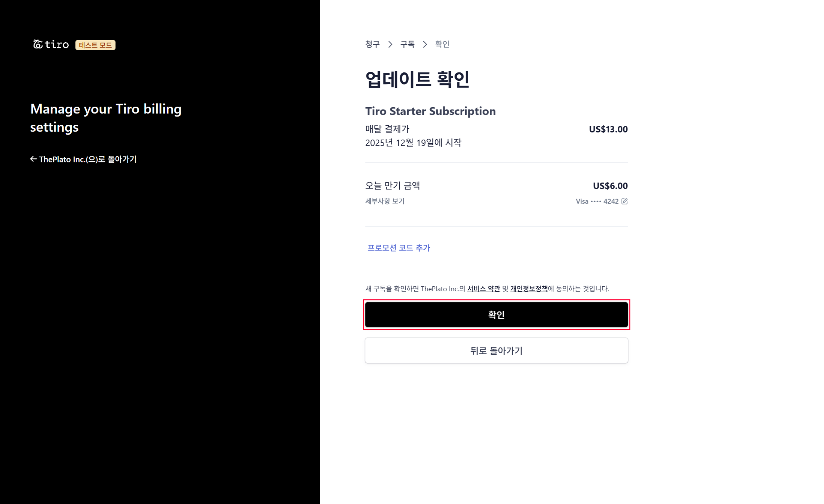Open the 개인정보보호정책 link
This screenshot has width=824, height=504.
click(529, 289)
